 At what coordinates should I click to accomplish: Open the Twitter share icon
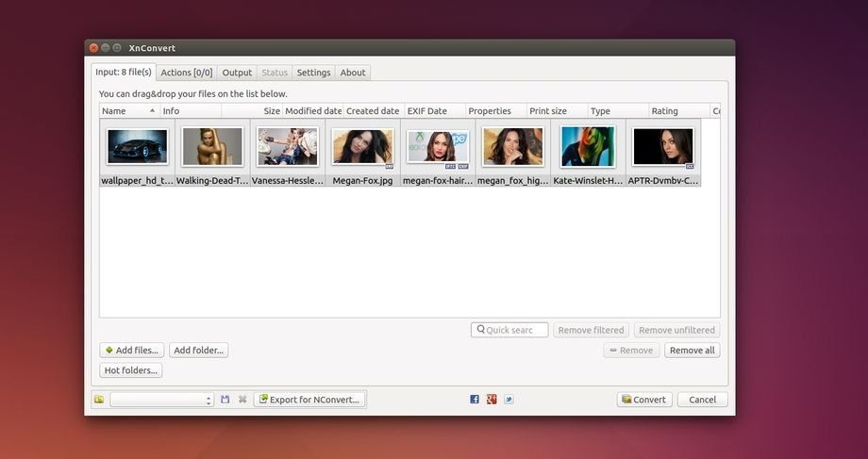tap(509, 400)
